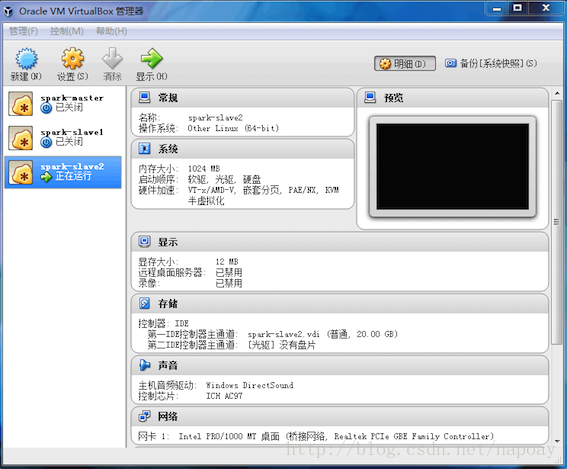Image resolution: width=567 pixels, height=469 pixels.
Task: Click the memory value 1024 MB
Action: tap(204, 169)
